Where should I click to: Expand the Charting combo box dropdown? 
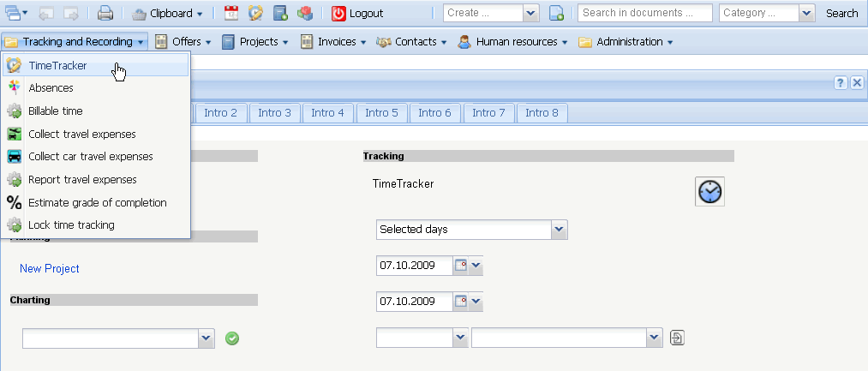pyautogui.click(x=207, y=338)
